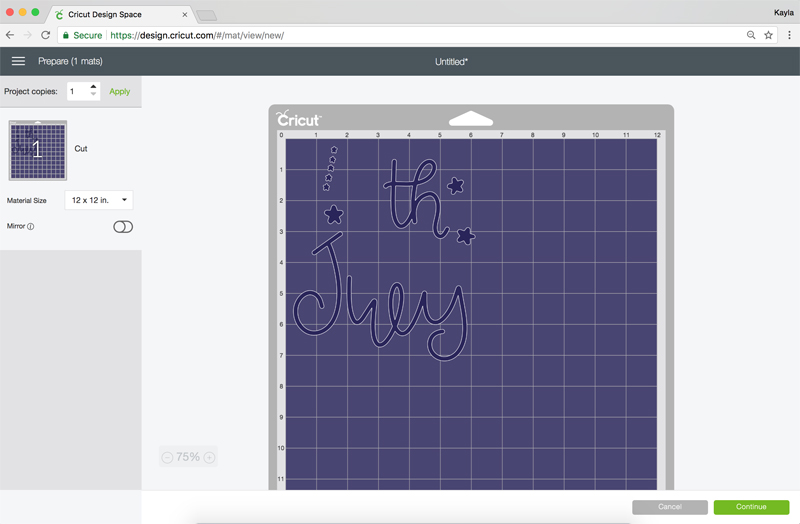Toggle the Mirror switch

click(x=123, y=227)
